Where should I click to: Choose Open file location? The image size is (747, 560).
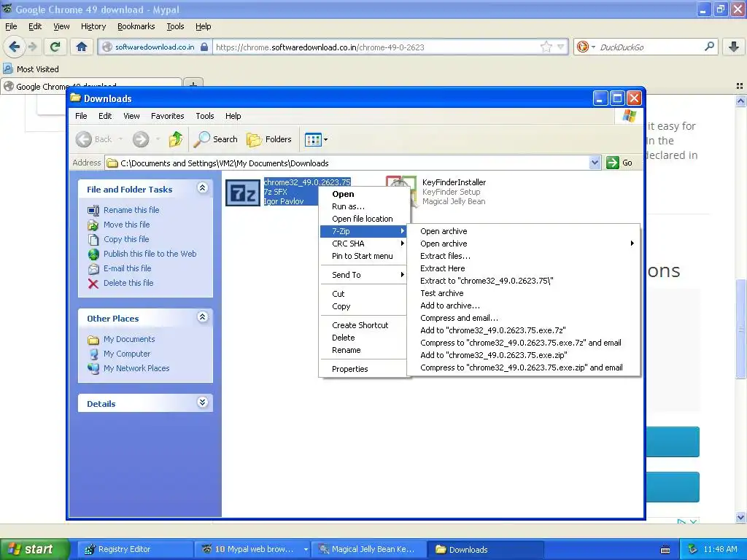(x=362, y=219)
